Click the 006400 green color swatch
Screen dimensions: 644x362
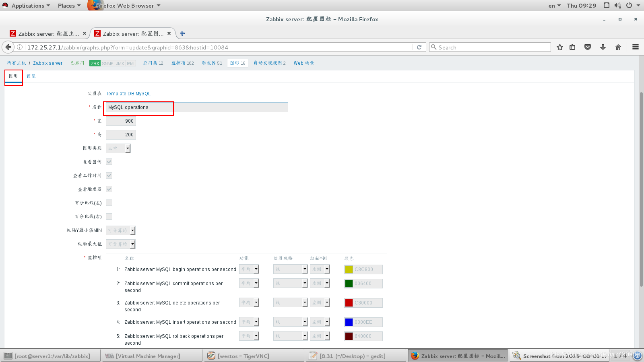349,284
